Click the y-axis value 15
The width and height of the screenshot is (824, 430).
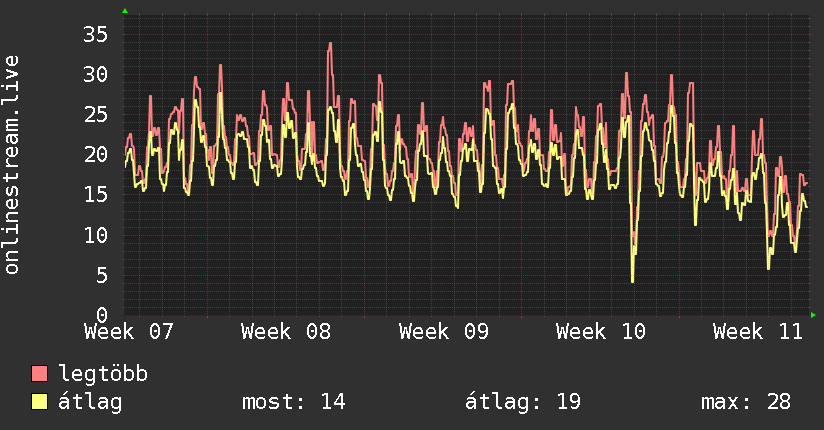(x=96, y=194)
